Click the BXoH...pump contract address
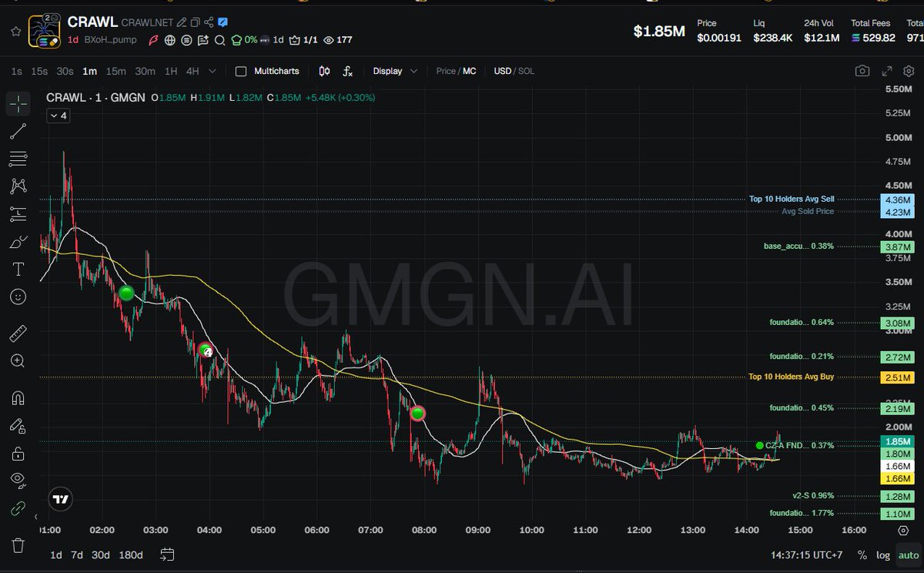The width and height of the screenshot is (924, 573). tap(112, 40)
